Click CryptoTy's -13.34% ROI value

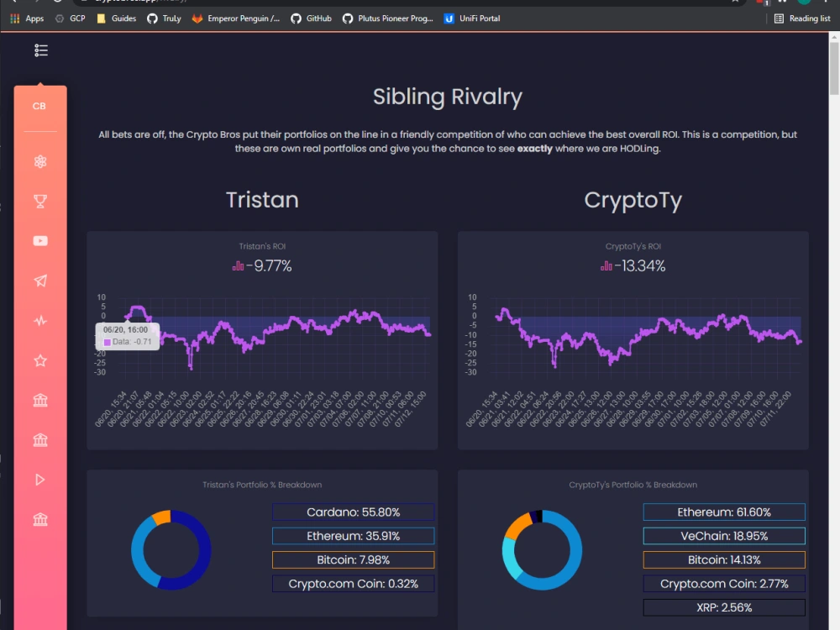click(639, 265)
